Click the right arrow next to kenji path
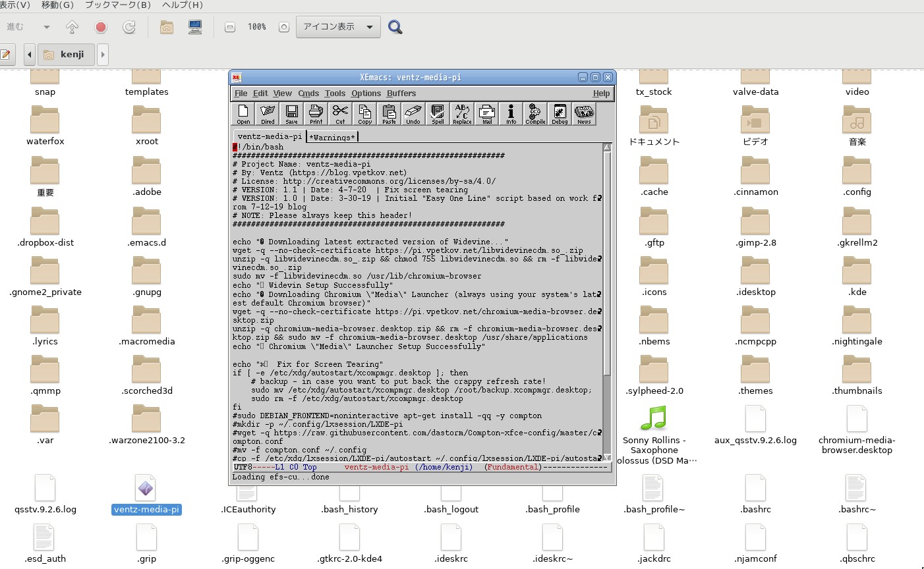 (103, 55)
